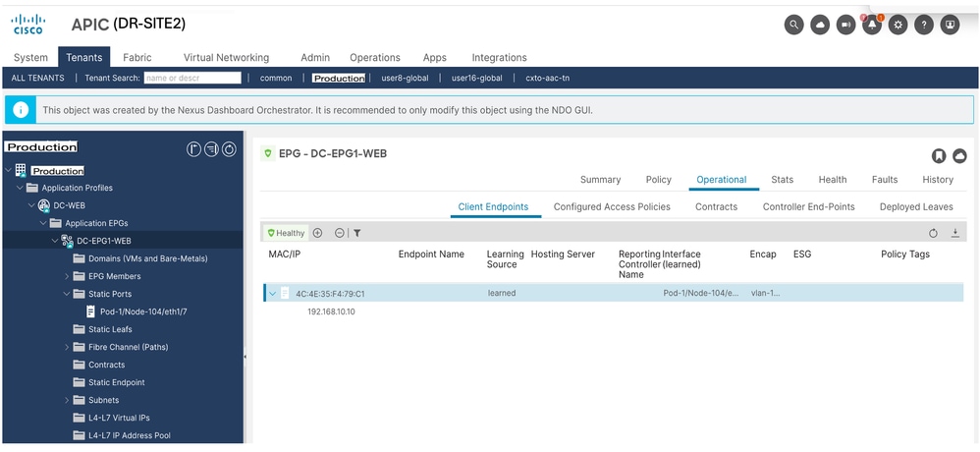Image resolution: width=980 pixels, height=452 pixels.
Task: Open the filter funnel icon
Action: pyautogui.click(x=356, y=233)
